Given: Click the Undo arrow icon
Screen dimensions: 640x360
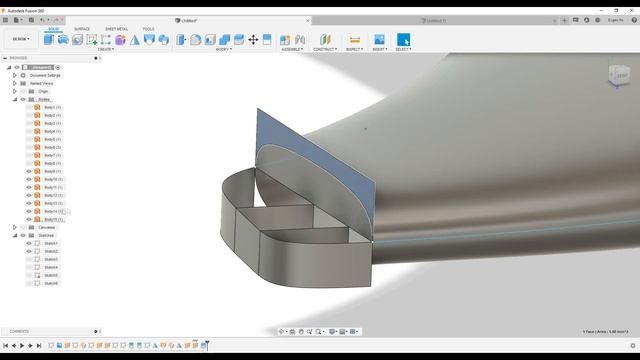Looking at the screenshot, I should pyautogui.click(x=42, y=20).
